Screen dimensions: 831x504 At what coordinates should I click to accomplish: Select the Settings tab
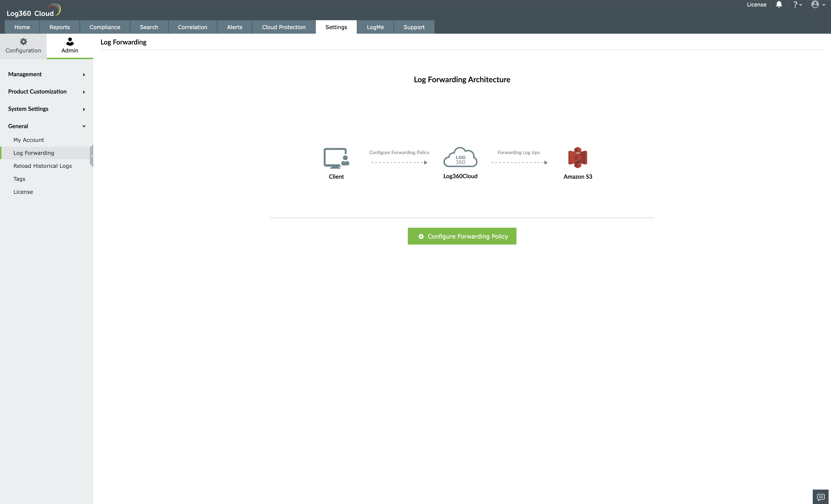(x=336, y=27)
